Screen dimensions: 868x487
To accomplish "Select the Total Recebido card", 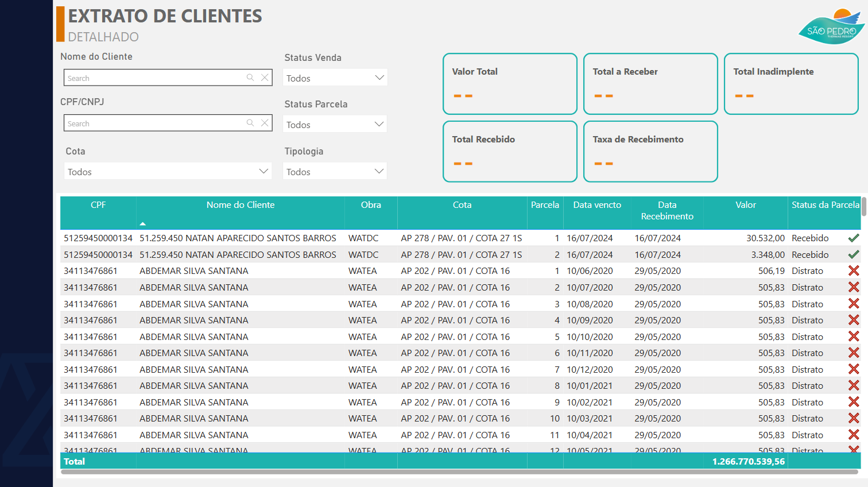I will pos(510,152).
